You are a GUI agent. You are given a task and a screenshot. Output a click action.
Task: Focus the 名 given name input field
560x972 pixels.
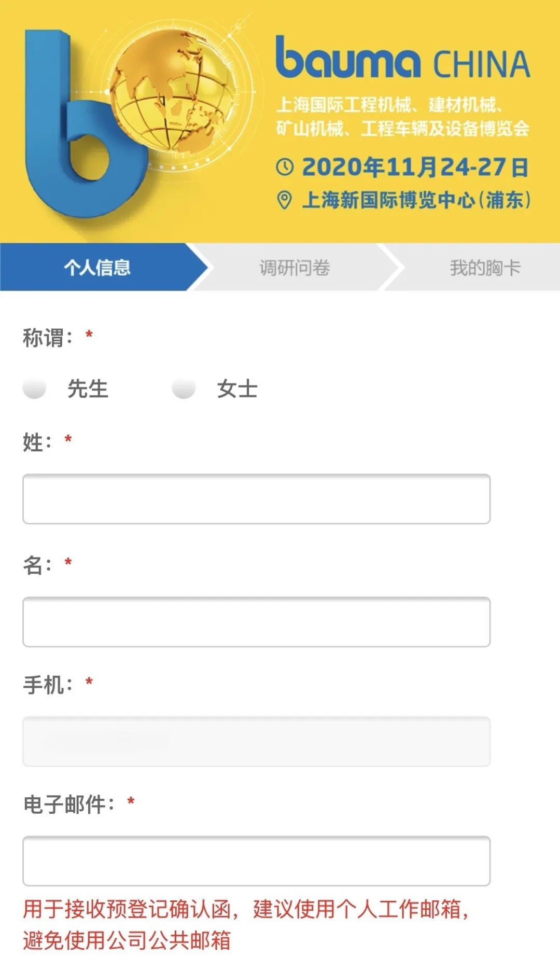pos(256,622)
